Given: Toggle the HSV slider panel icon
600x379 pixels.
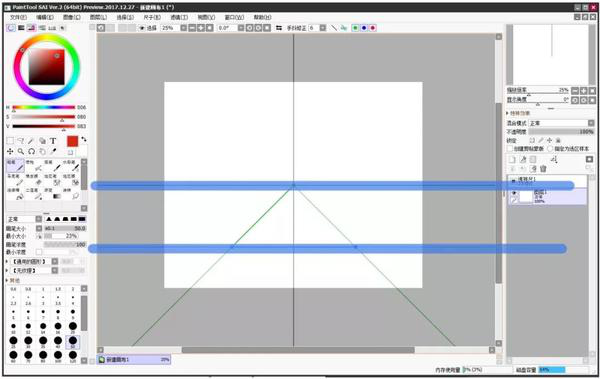Looking at the screenshot, I should click(x=32, y=28).
